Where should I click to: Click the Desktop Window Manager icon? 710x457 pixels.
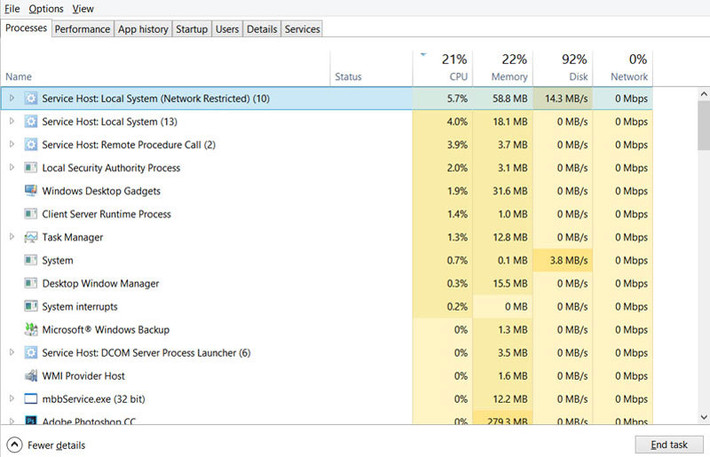tap(31, 283)
